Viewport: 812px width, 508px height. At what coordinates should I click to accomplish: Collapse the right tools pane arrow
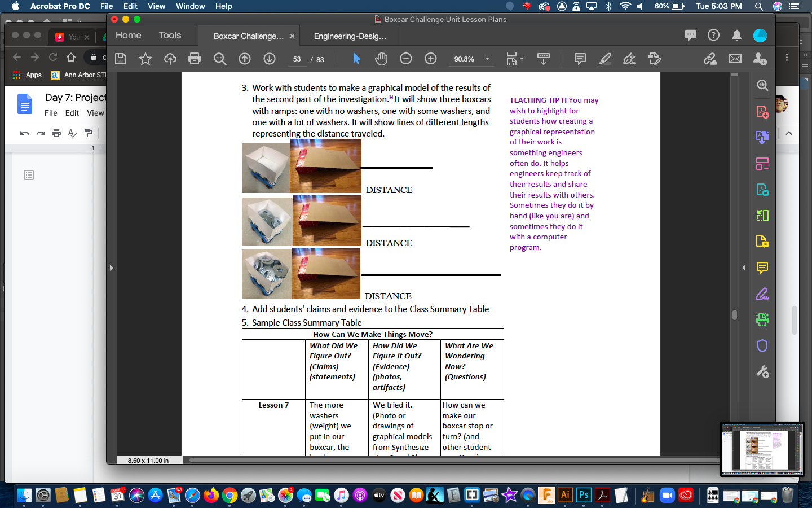pos(744,268)
